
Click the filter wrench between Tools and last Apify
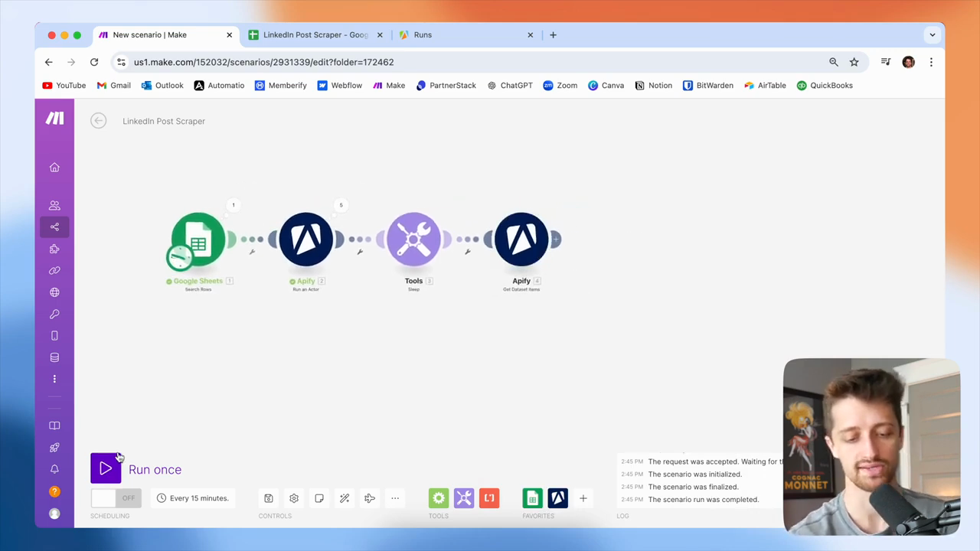pos(467,251)
